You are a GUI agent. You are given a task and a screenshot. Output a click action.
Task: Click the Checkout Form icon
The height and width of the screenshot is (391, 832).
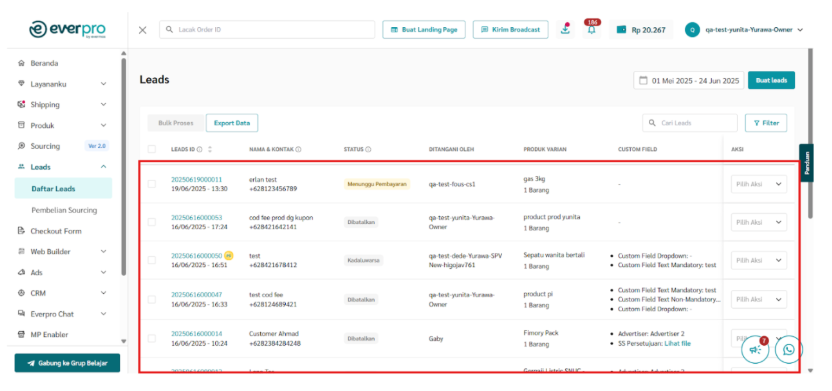[21, 231]
